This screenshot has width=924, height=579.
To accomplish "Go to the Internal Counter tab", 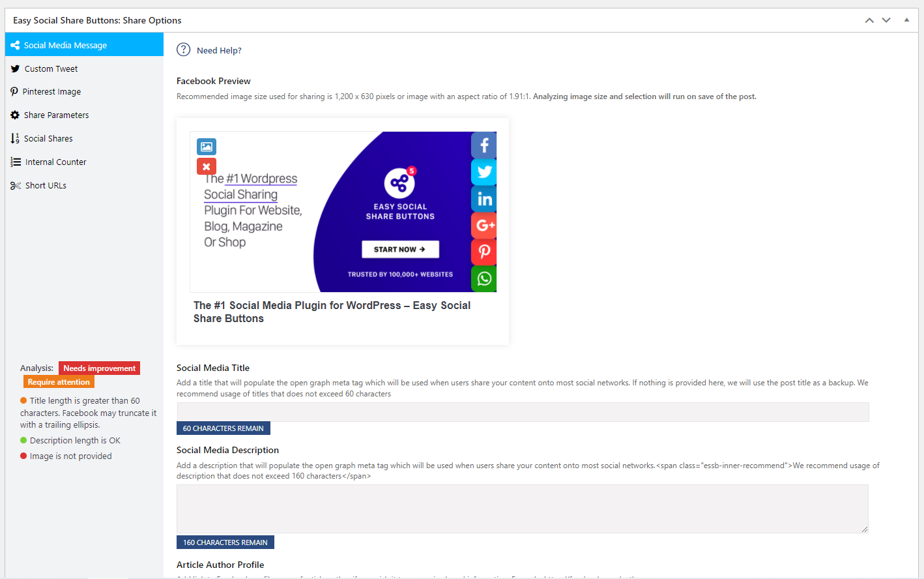I will 55,162.
